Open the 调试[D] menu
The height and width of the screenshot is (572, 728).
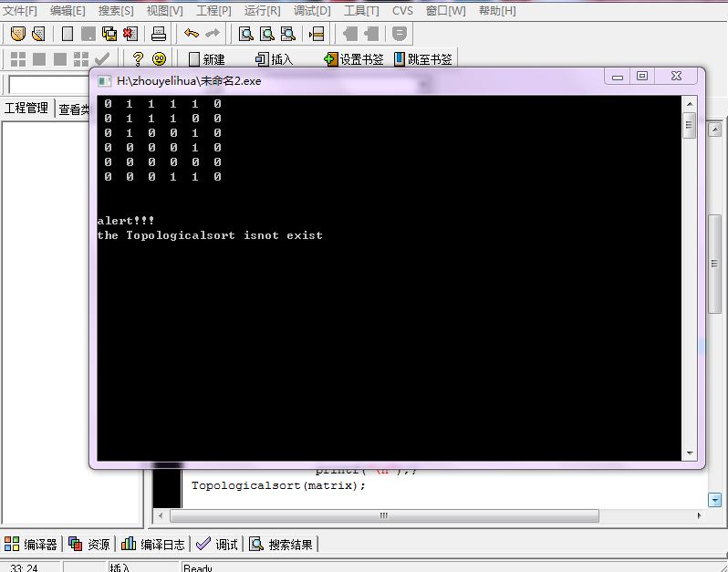tap(312, 11)
